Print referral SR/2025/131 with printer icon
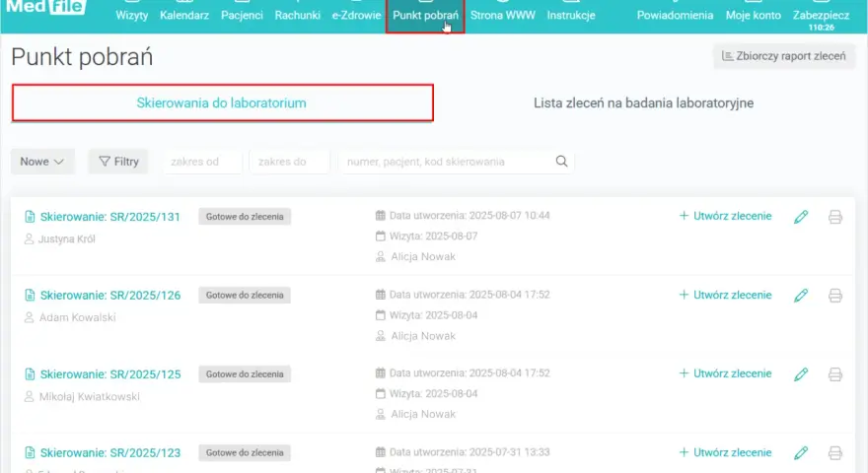868x473 pixels. point(835,217)
